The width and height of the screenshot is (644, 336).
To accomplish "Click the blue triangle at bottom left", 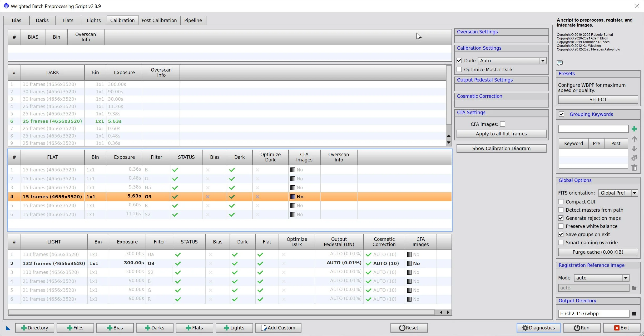I will 8,328.
